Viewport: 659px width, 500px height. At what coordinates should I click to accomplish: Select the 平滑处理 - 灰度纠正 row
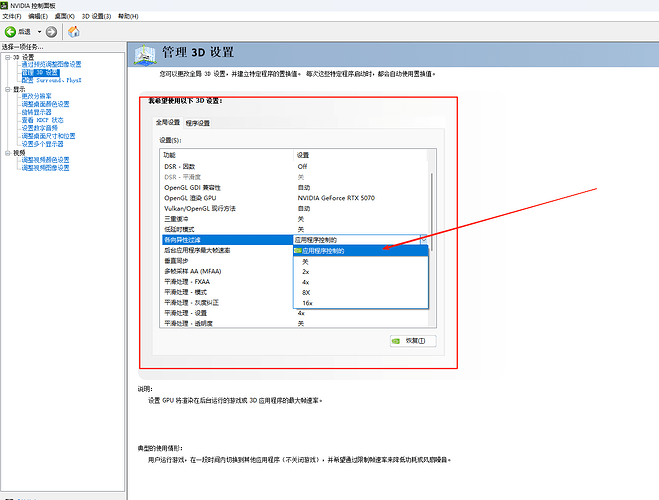point(227,303)
